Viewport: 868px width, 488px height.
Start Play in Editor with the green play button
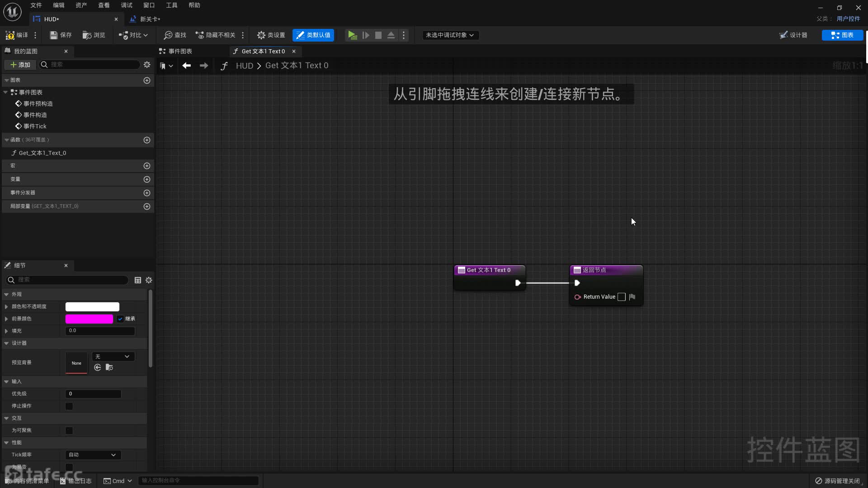[352, 35]
